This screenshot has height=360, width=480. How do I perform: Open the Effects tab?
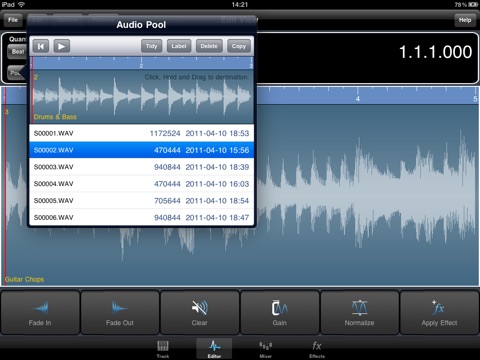[317, 349]
